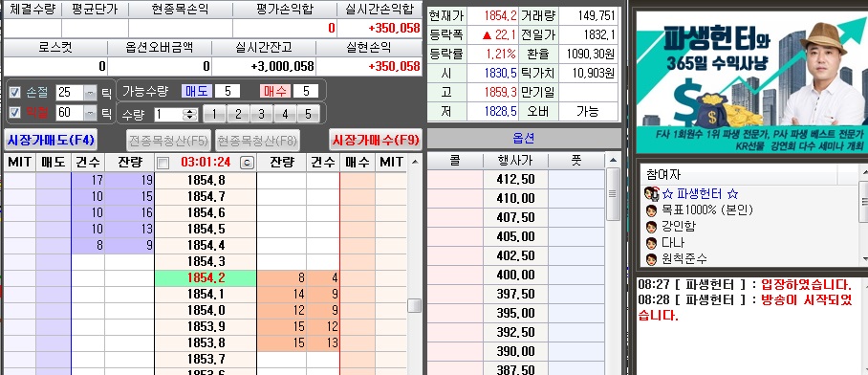The width and height of the screenshot is (868, 375).
Task: Click the 옵션 panel title bar
Action: point(524,139)
